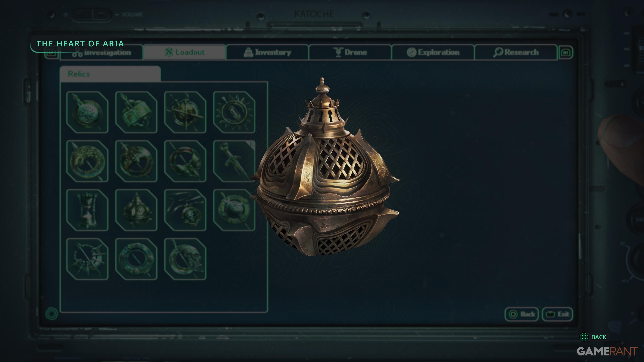Pick the bronze censer relic thumbnail
The height and width of the screenshot is (362, 644).
pos(136,210)
